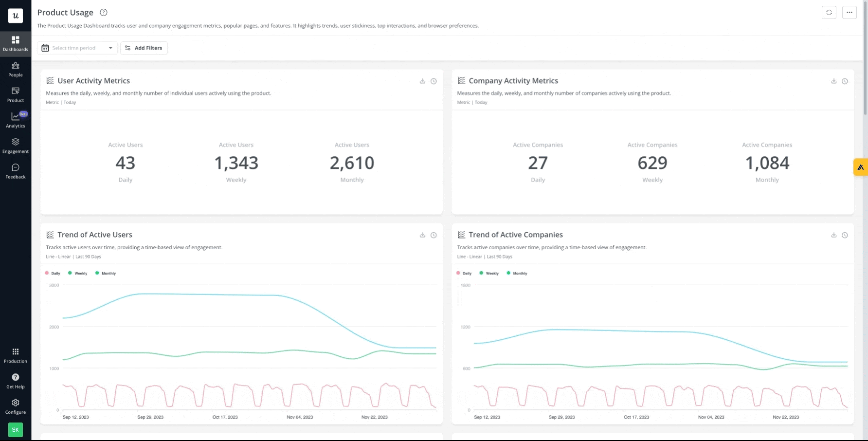868x441 pixels.
Task: Open the Analytics Beta section
Action: click(16, 120)
